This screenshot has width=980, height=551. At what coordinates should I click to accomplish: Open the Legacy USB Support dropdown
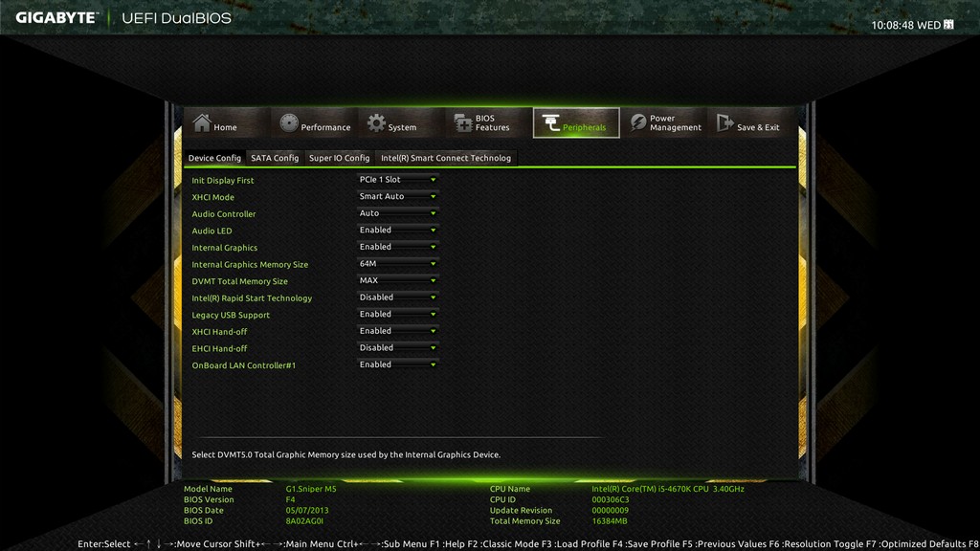pyautogui.click(x=397, y=314)
